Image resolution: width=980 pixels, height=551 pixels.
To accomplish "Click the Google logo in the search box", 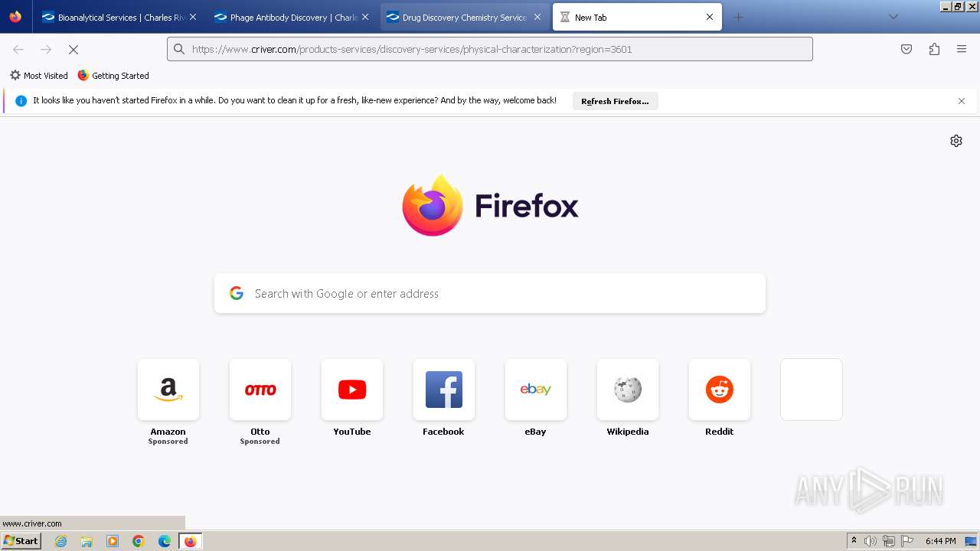I will 237,294.
